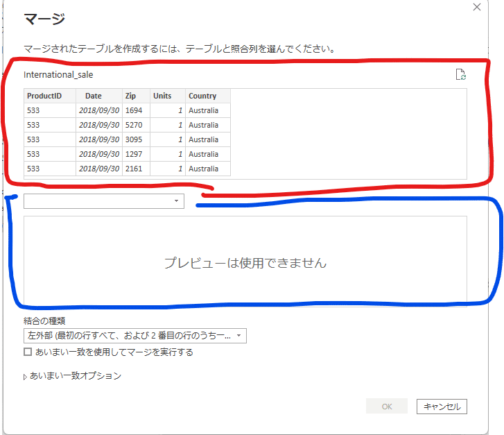Image resolution: width=504 pixels, height=435 pixels.
Task: Click the International_sale table name label
Action: click(x=58, y=75)
